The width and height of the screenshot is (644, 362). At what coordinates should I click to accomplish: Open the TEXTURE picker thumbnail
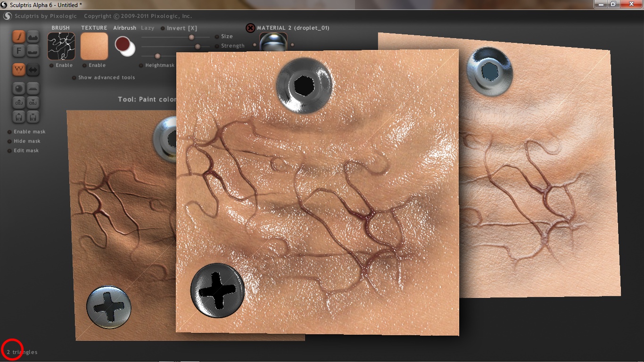[x=94, y=46]
